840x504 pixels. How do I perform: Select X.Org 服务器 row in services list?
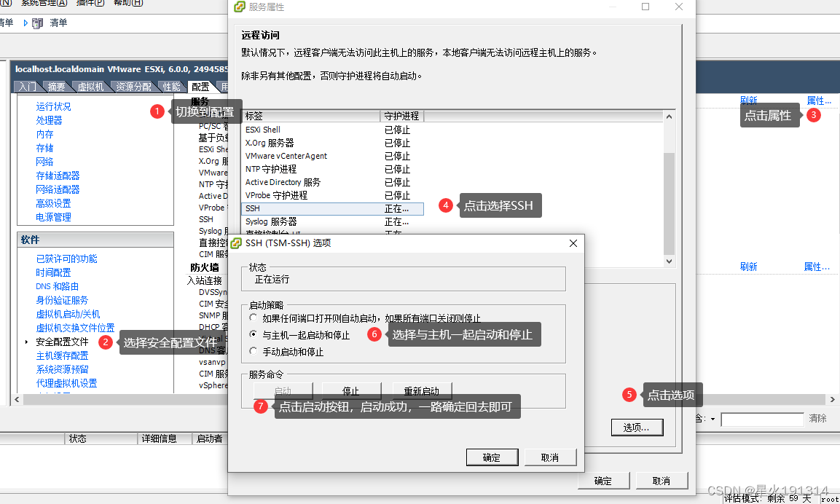[333, 143]
